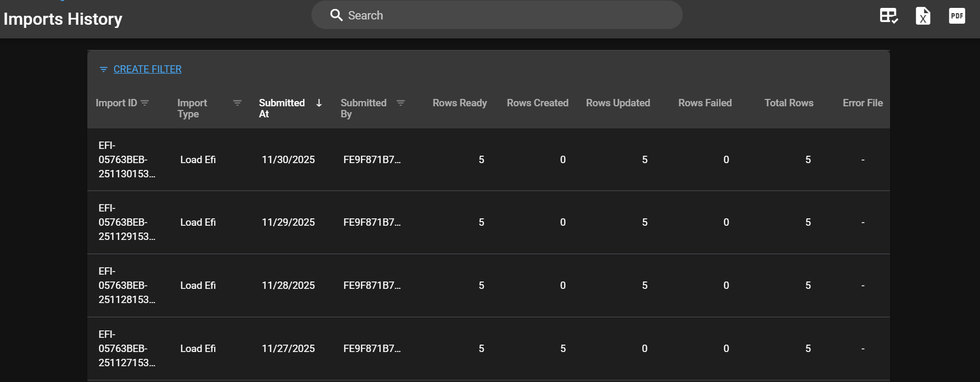Sort by Rows Updated column header
This screenshot has width=980, height=382.
coord(618,103)
